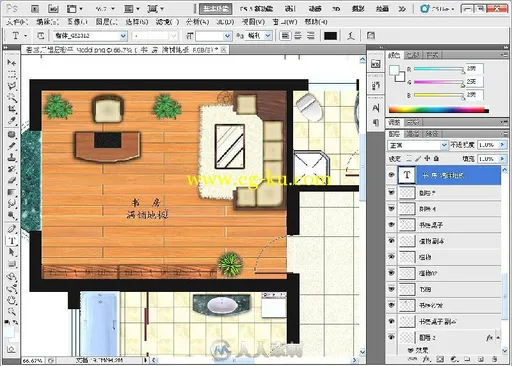Image resolution: width=512 pixels, height=366 pixels.
Task: Switch to the 通道 tab
Action: [413, 134]
